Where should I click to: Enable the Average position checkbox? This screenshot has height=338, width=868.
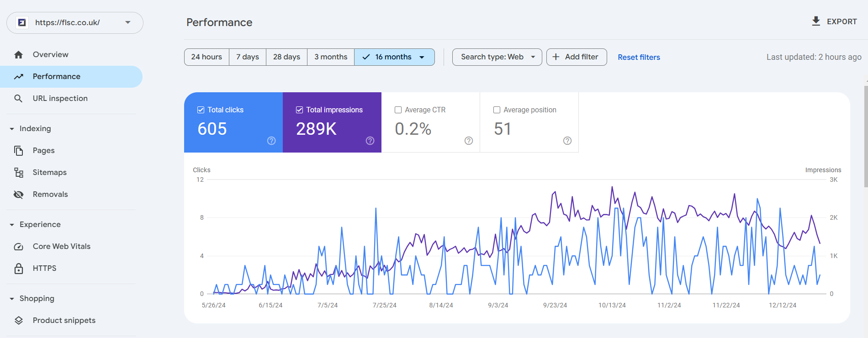497,110
